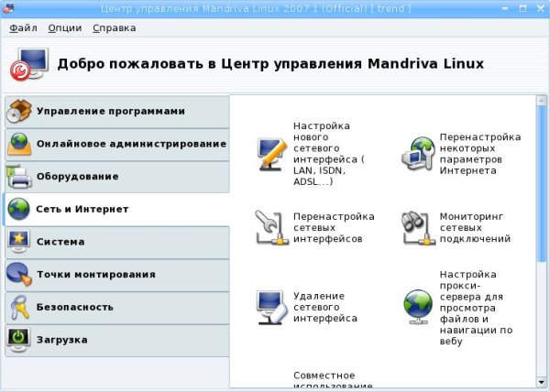The height and width of the screenshot is (392, 550).
Task: Close the Mandriva Control Center window
Action: click(x=541, y=8)
